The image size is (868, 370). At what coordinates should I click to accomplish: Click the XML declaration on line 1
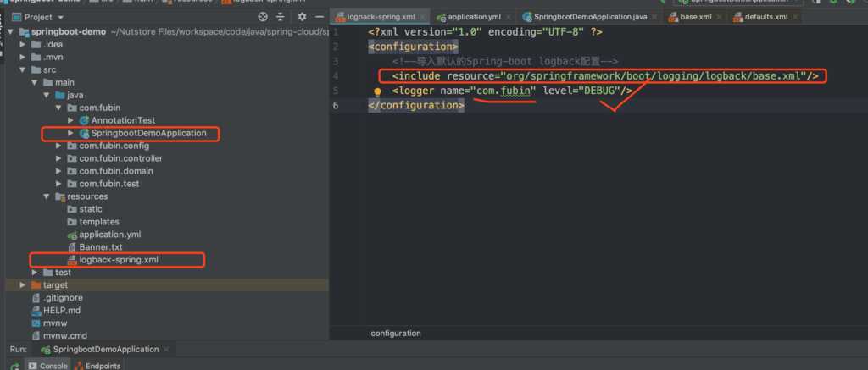click(486, 32)
